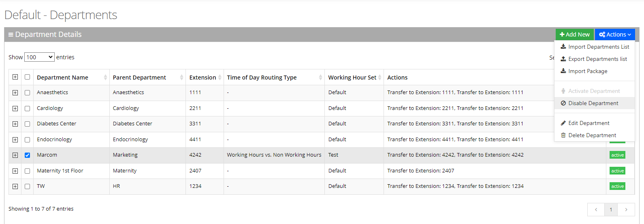Check the select-all header checkbox
Viewport: 644px width, 224px height.
[27, 77]
